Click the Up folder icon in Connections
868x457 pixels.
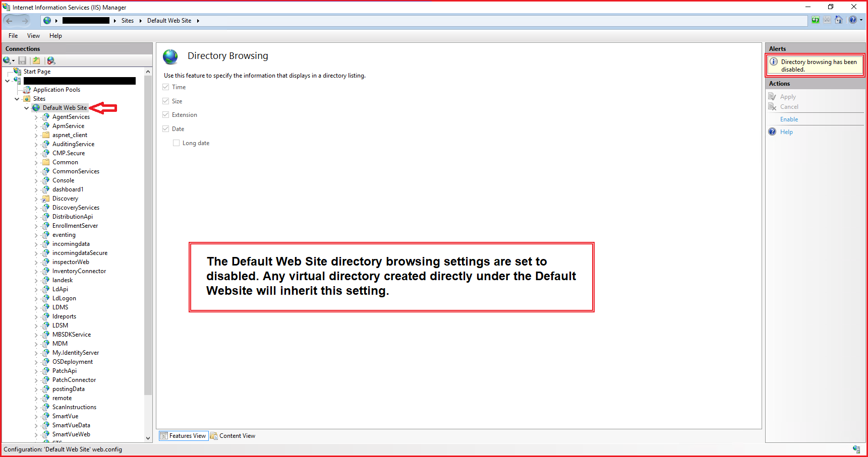[36, 60]
